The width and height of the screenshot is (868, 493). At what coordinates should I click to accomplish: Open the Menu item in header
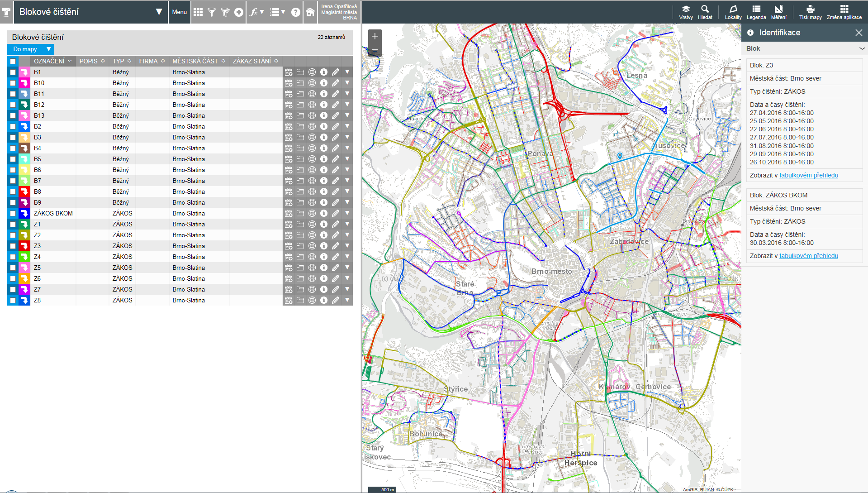tap(179, 12)
